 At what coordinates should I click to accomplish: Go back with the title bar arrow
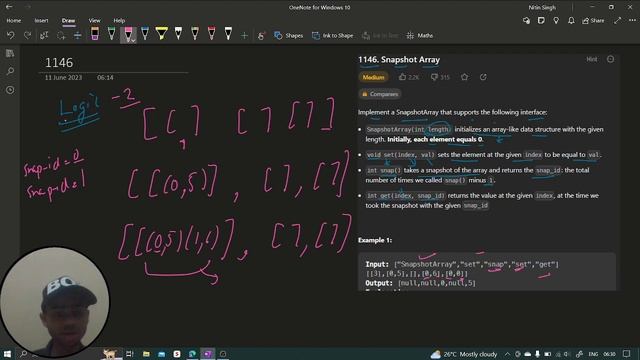coord(9,7)
